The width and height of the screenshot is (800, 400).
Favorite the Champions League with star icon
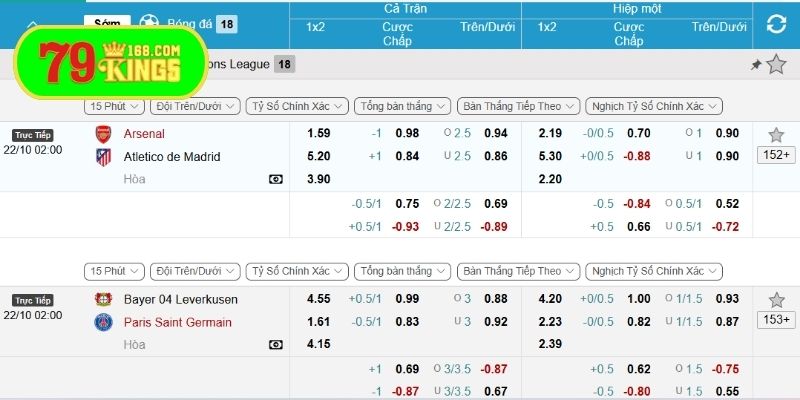[776, 65]
